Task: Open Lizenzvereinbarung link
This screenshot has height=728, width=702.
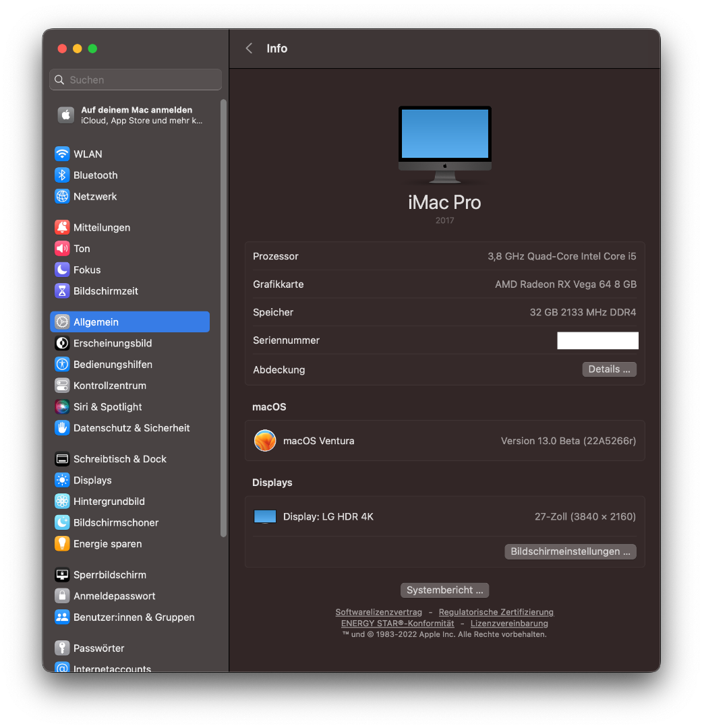Action: pyautogui.click(x=509, y=623)
